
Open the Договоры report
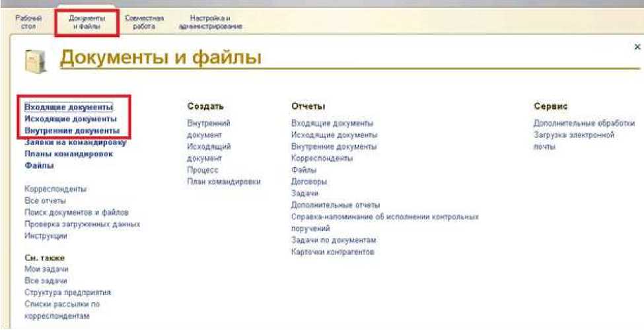(x=308, y=181)
